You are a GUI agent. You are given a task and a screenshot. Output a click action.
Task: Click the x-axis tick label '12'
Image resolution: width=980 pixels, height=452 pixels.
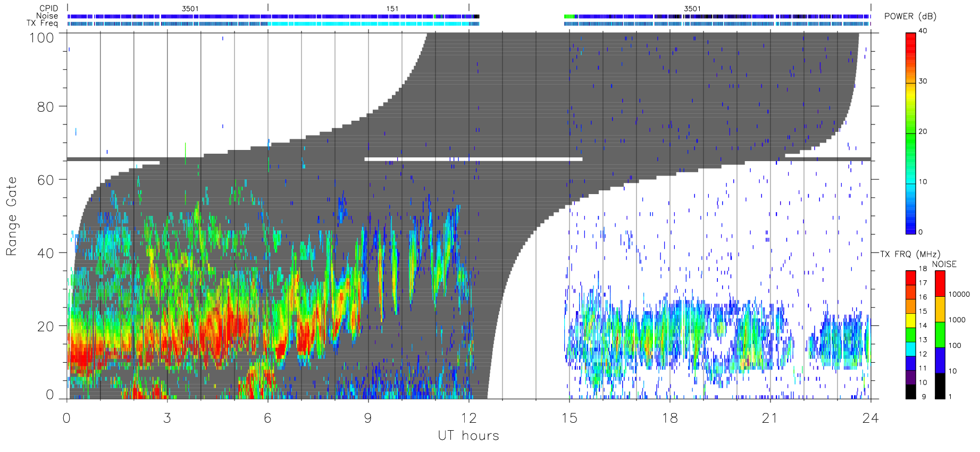(x=468, y=418)
